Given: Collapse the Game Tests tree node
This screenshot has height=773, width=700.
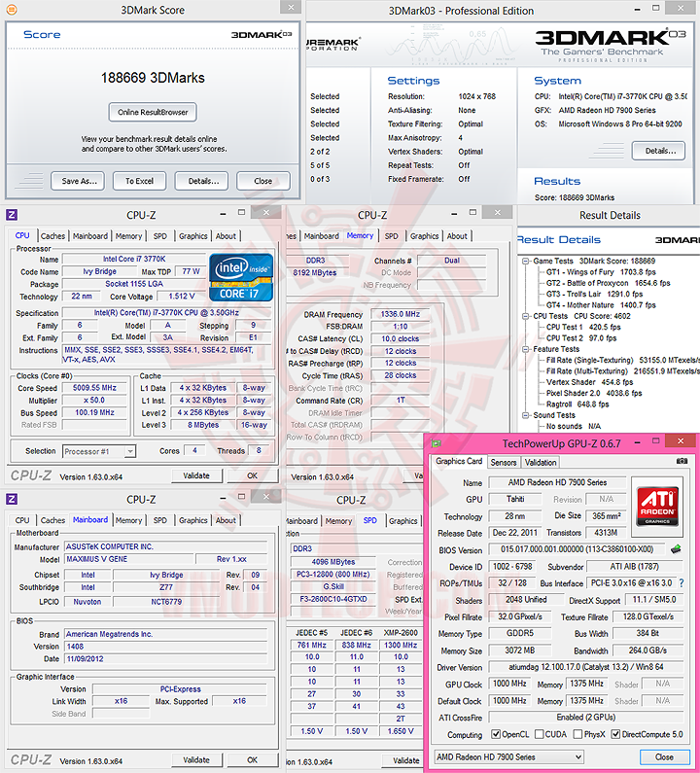Looking at the screenshot, I should pos(526,261).
